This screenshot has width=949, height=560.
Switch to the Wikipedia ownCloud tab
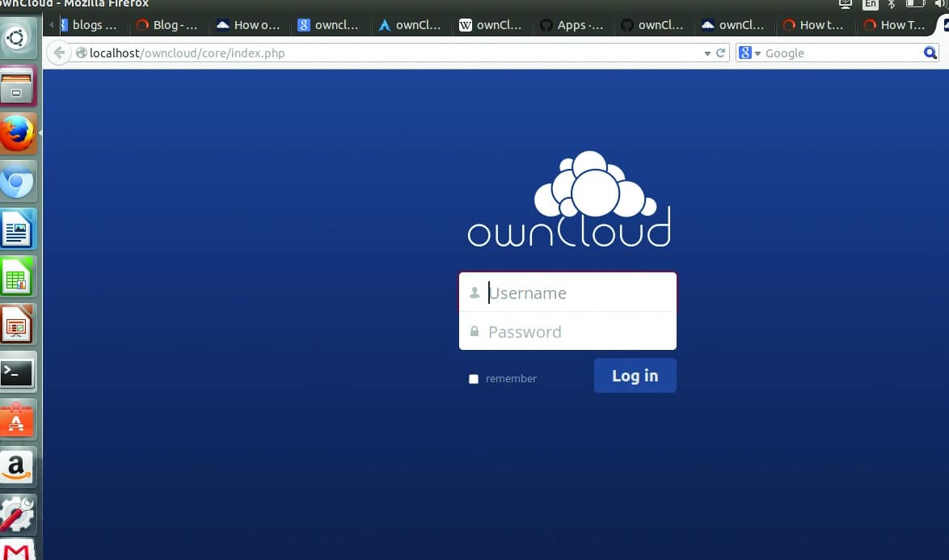[491, 25]
